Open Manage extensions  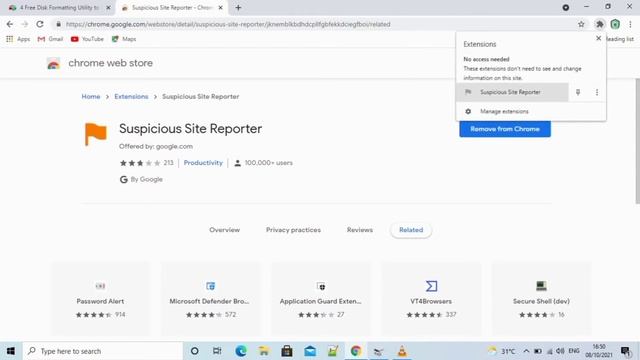click(x=531, y=111)
